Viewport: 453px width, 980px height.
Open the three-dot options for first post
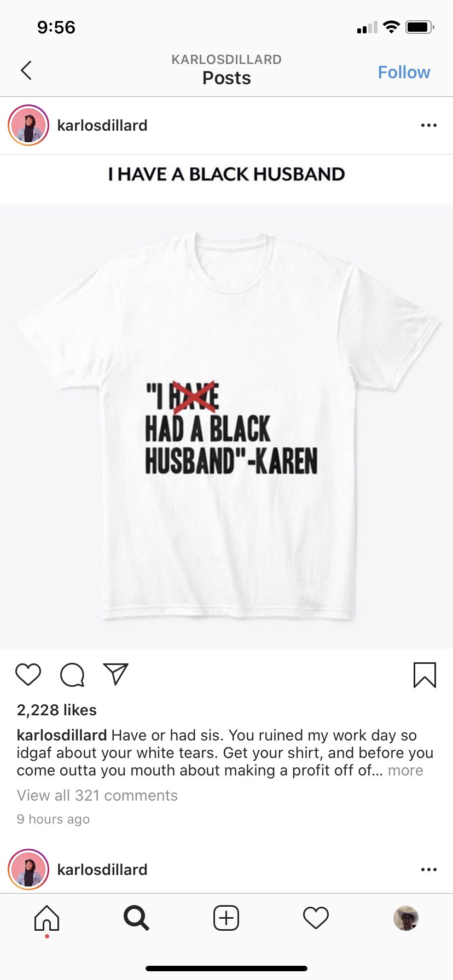tap(429, 125)
